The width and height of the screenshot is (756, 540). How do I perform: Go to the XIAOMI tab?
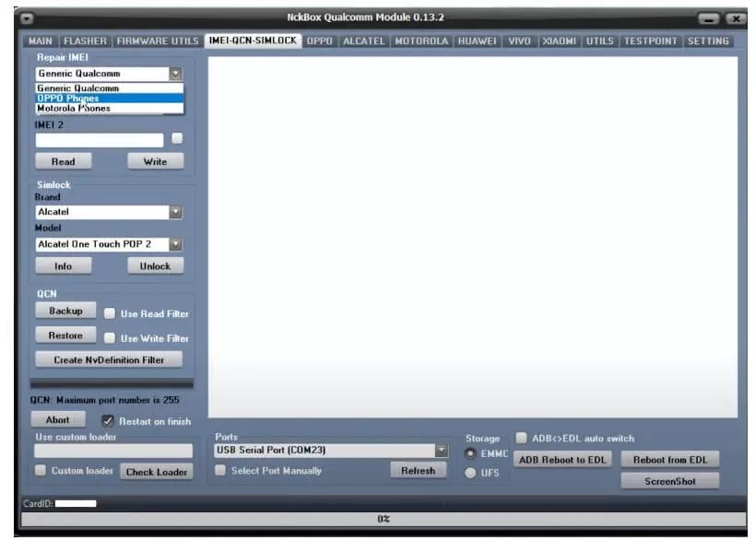560,41
